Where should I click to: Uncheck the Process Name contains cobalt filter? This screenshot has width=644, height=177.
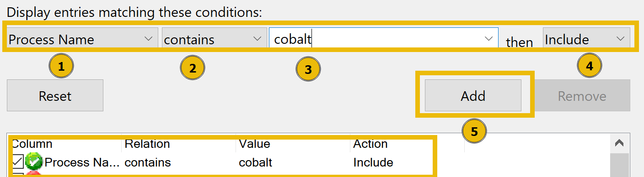[17, 162]
